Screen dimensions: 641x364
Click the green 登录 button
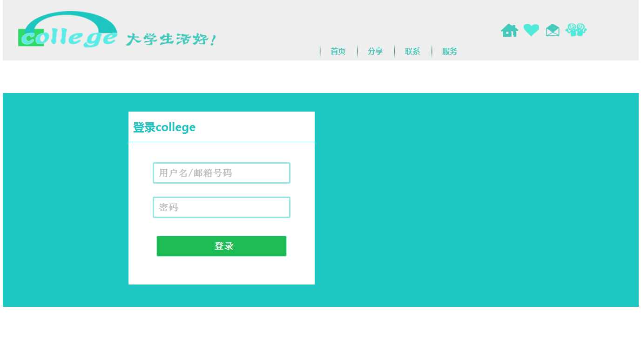point(222,246)
